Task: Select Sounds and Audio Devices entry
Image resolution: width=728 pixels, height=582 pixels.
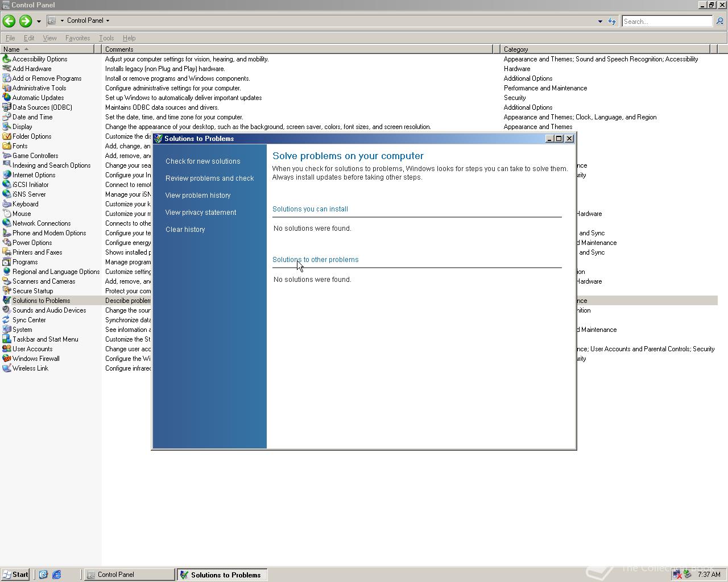Action: [49, 310]
